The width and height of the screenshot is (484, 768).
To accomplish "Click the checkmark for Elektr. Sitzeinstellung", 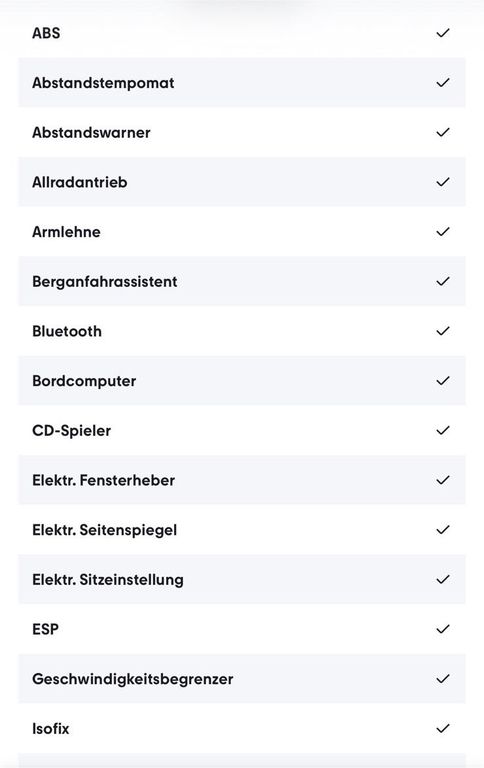I will pyautogui.click(x=442, y=579).
